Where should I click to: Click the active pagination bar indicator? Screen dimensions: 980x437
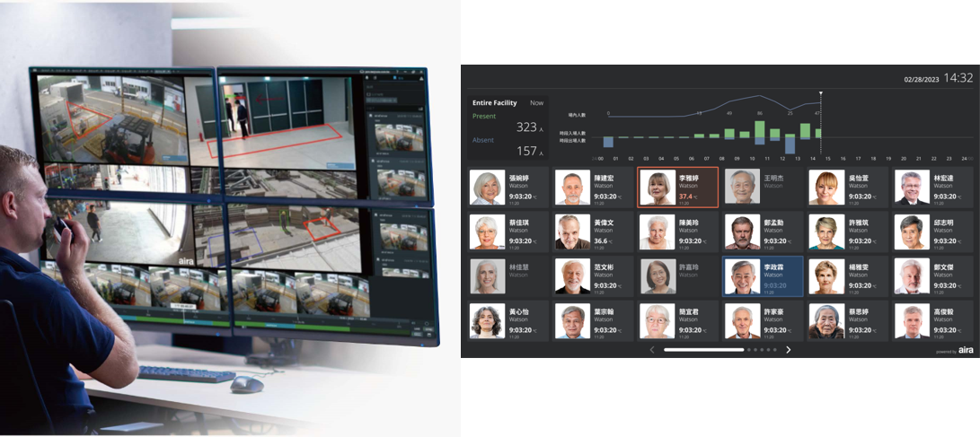point(703,350)
